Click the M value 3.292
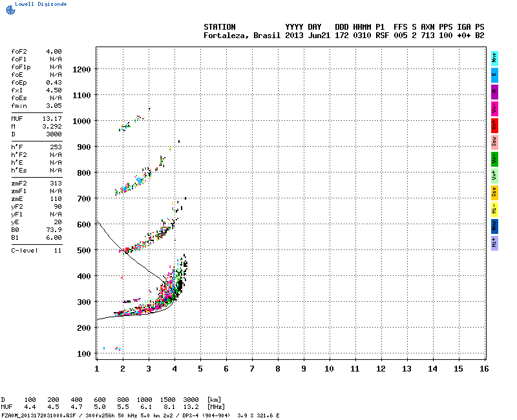 [x=52, y=126]
